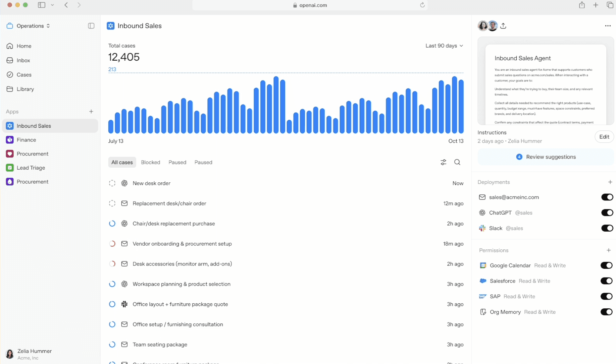Switch to the Blocked tab
The image size is (616, 364).
point(151,162)
